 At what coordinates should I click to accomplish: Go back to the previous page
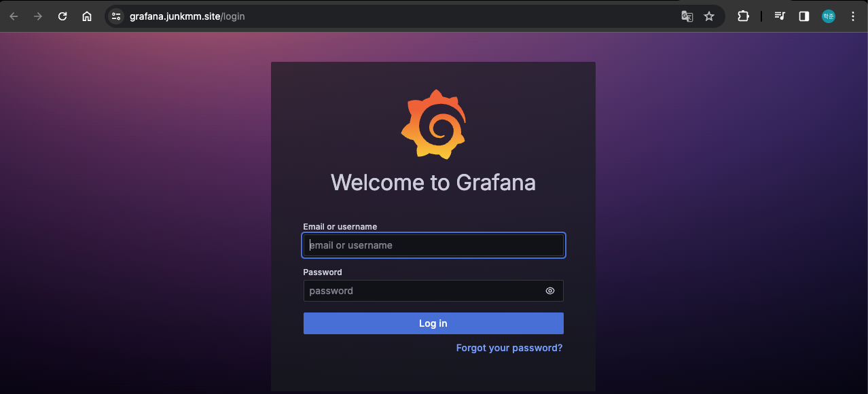(x=14, y=16)
